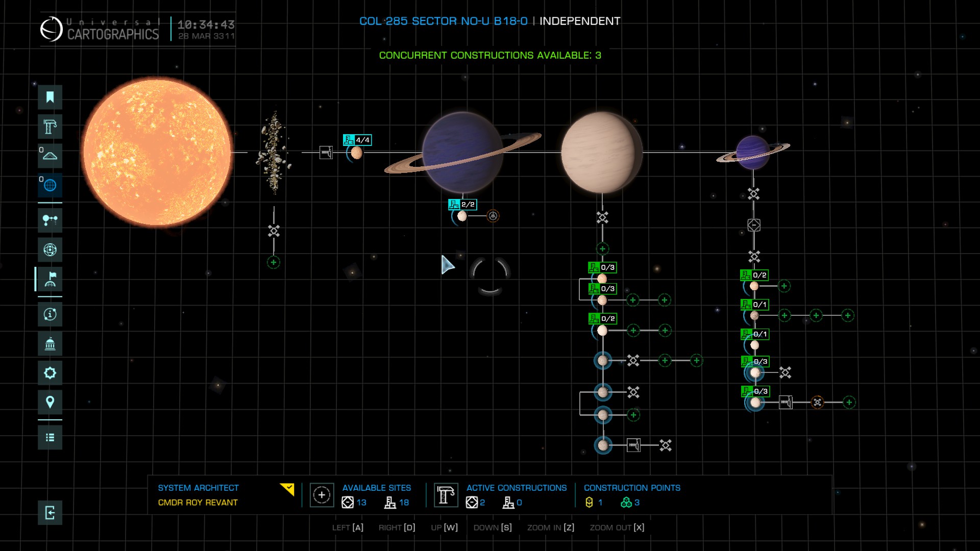980x551 pixels.
Task: Click the installation icon just above the 0/2 label under the purple giant
Action: (754, 256)
